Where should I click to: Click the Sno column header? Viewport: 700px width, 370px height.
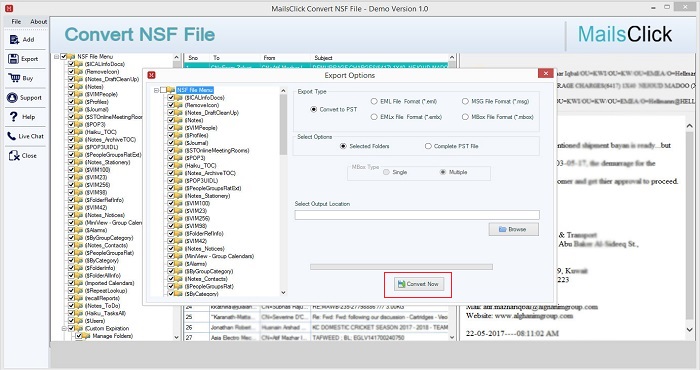[197, 58]
